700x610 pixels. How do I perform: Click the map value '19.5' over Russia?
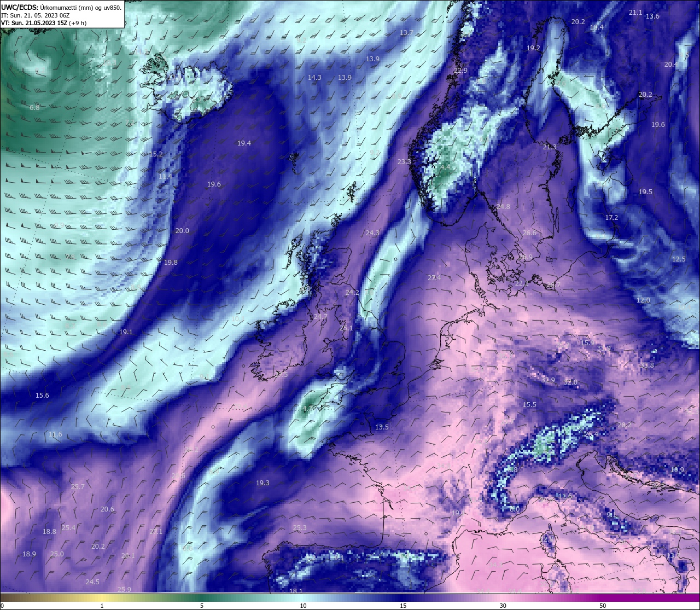[645, 191]
